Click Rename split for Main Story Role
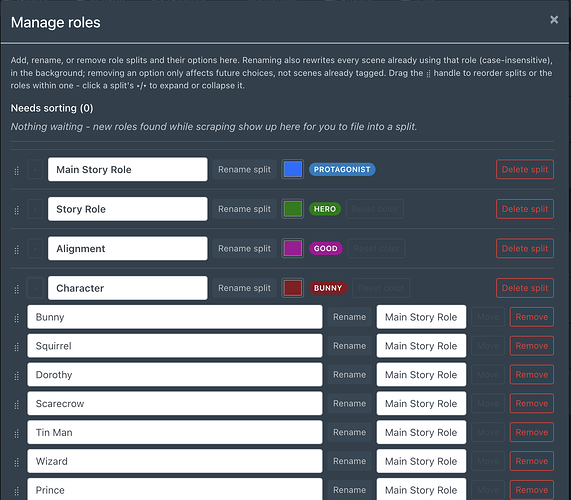 244,169
